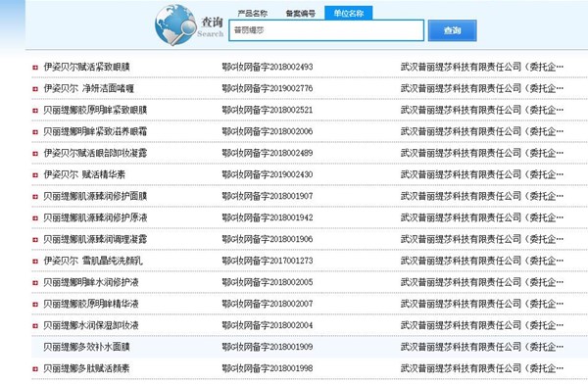Click company name in the 2018001998 row
Screen dimensions: 588x384
pyautogui.click(x=482, y=368)
